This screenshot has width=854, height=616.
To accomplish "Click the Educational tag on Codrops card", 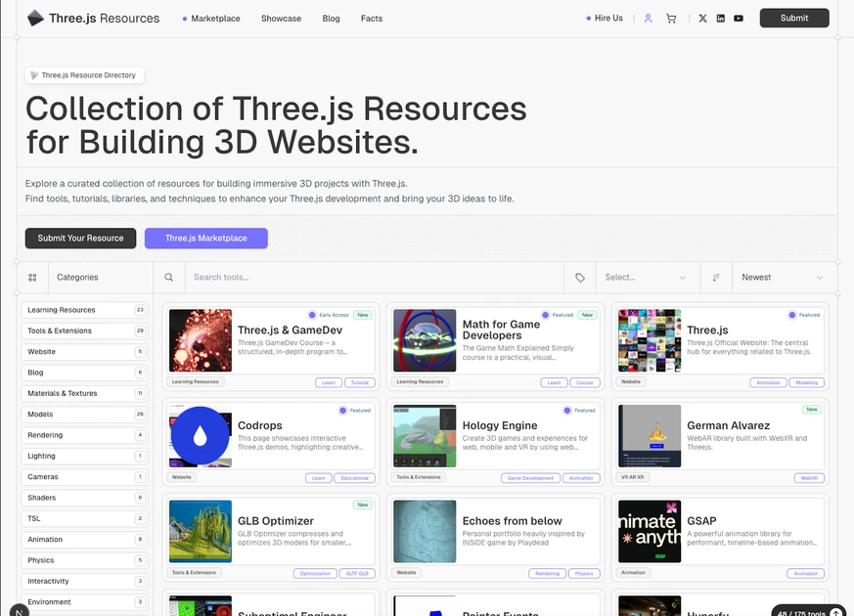I will point(354,478).
